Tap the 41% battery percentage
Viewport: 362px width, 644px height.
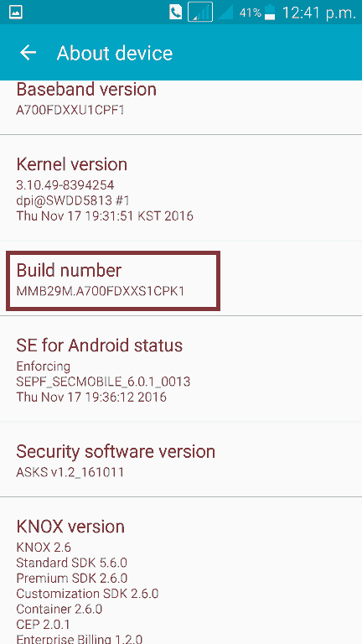(x=250, y=13)
